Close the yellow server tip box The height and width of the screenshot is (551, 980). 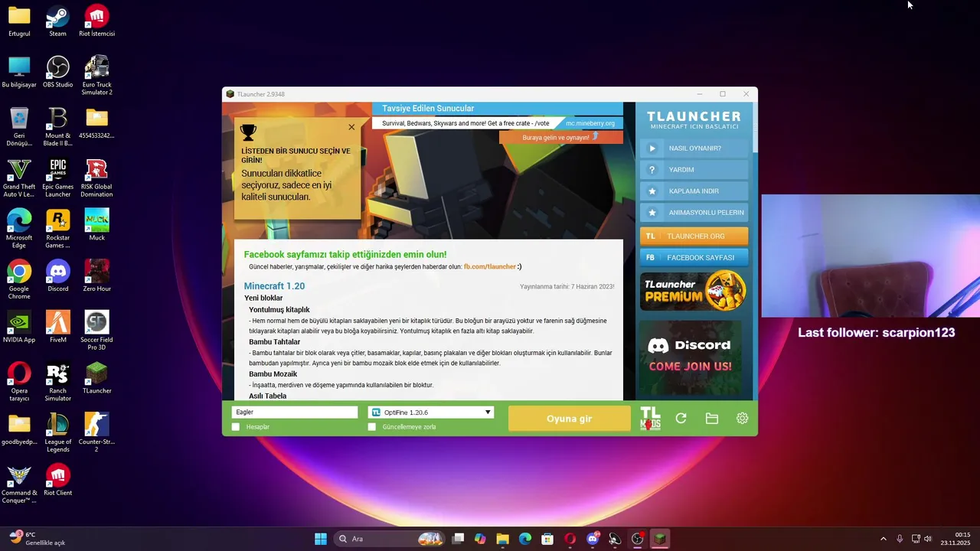351,127
